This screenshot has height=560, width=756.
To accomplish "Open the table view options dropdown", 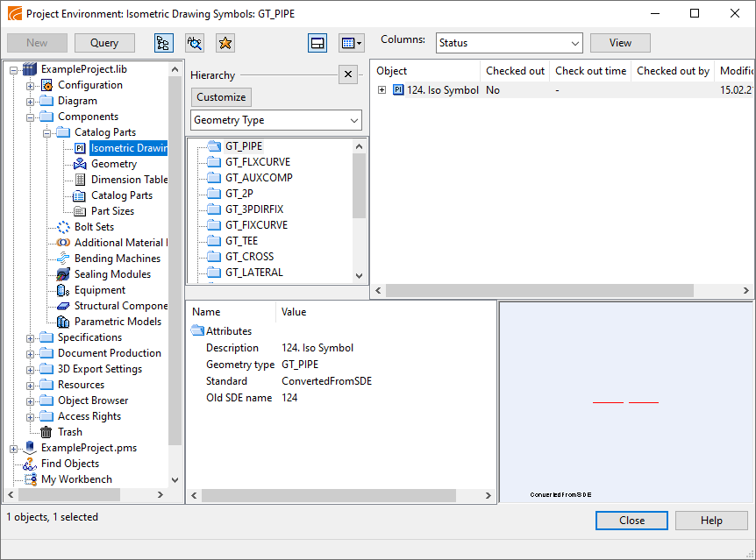I will pyautogui.click(x=351, y=43).
